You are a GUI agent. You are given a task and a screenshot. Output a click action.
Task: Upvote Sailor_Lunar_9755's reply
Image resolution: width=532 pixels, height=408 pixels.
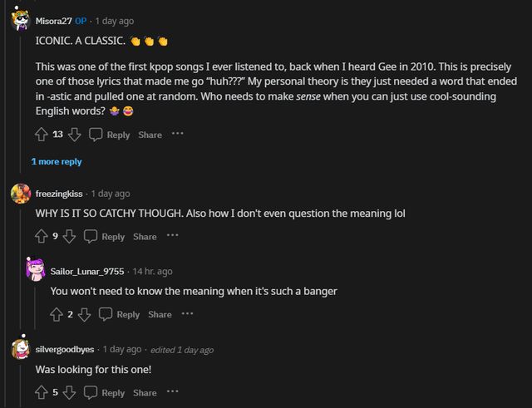(x=57, y=314)
